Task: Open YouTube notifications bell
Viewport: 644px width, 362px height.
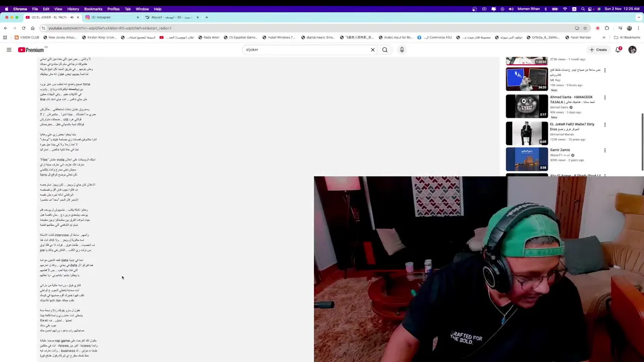Action: click(x=618, y=50)
